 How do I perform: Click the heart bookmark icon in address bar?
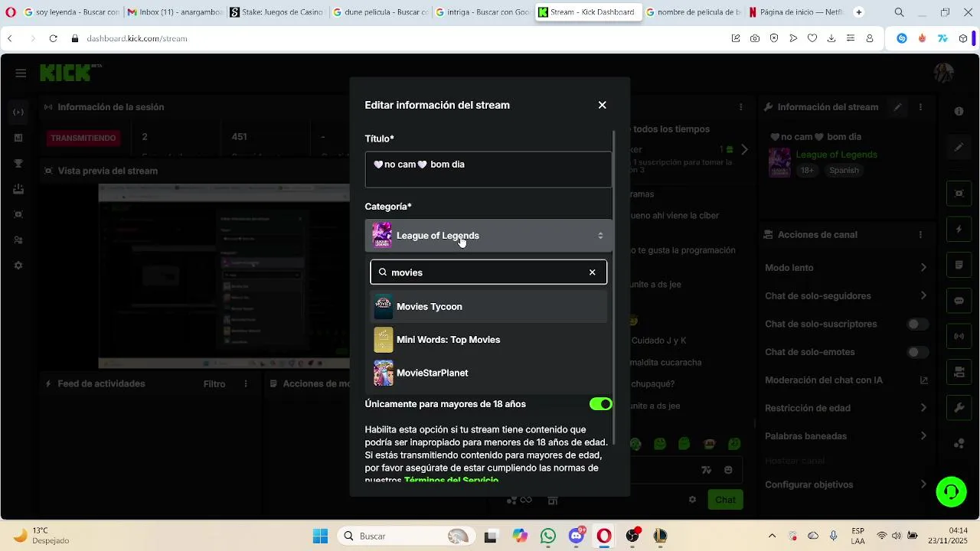click(812, 38)
